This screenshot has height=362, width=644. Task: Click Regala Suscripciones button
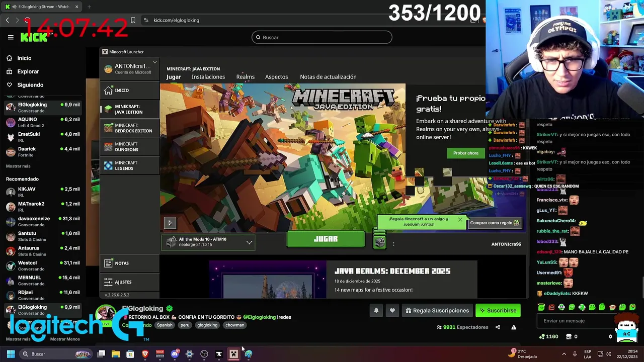[437, 311]
